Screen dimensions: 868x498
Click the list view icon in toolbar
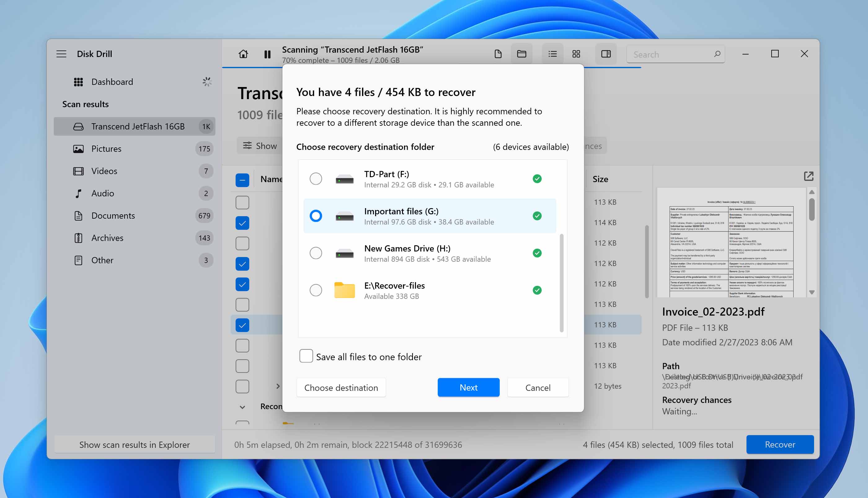click(552, 54)
